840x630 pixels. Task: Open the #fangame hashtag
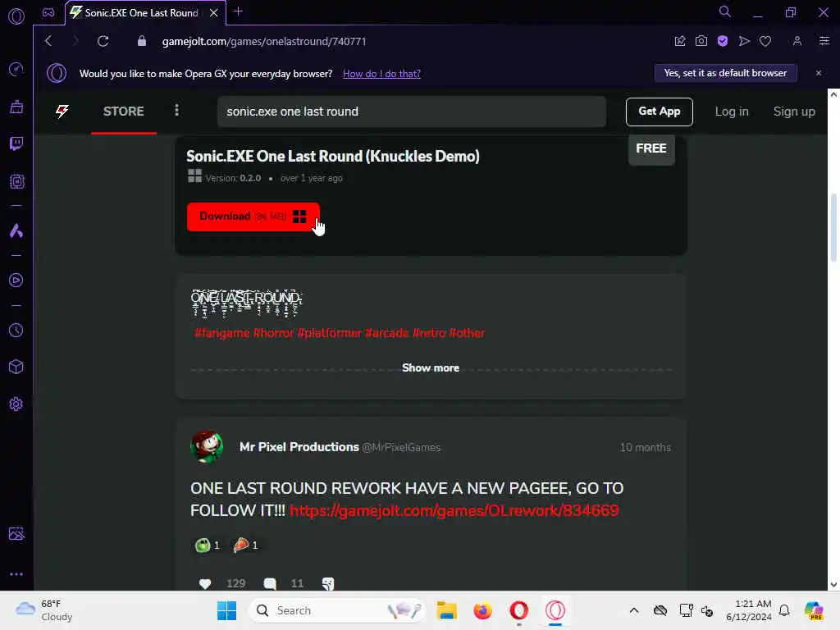pyautogui.click(x=221, y=333)
